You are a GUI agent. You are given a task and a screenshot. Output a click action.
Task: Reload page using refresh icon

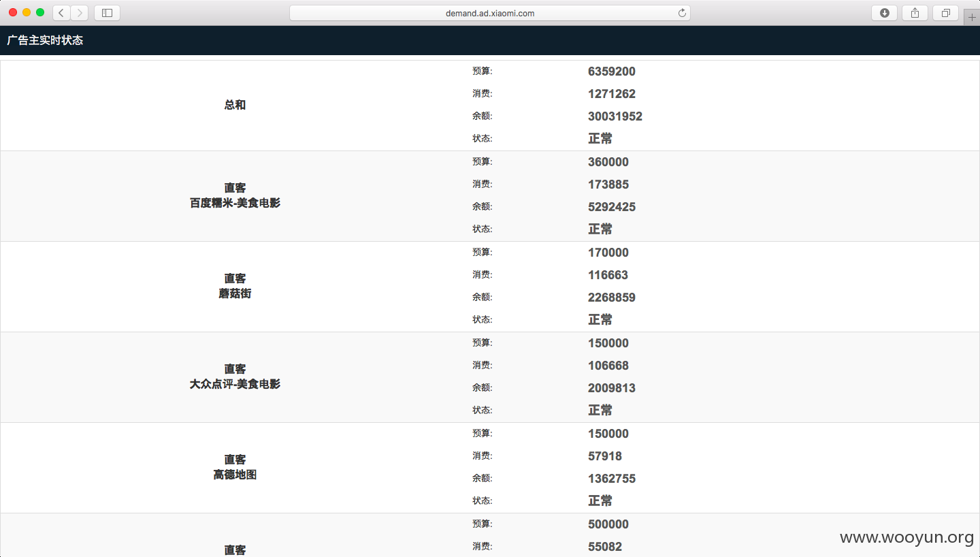click(682, 13)
